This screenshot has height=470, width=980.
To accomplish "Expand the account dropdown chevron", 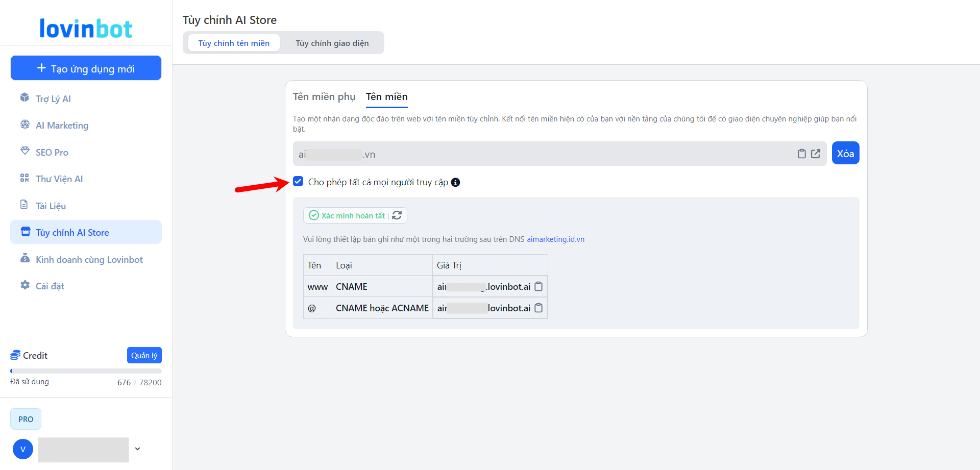I will (x=137, y=449).
